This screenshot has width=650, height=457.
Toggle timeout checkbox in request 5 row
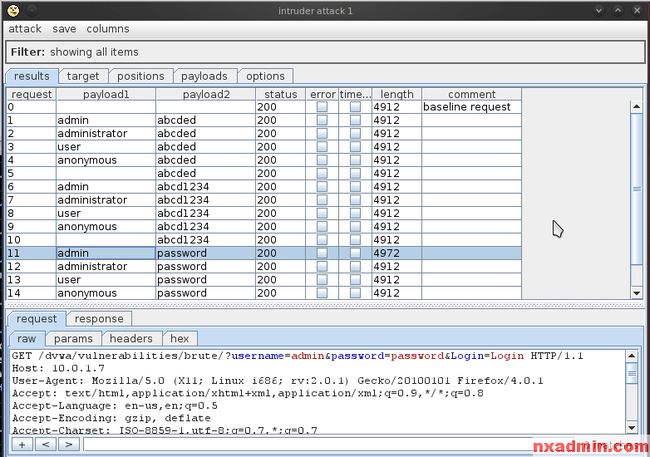pos(355,173)
